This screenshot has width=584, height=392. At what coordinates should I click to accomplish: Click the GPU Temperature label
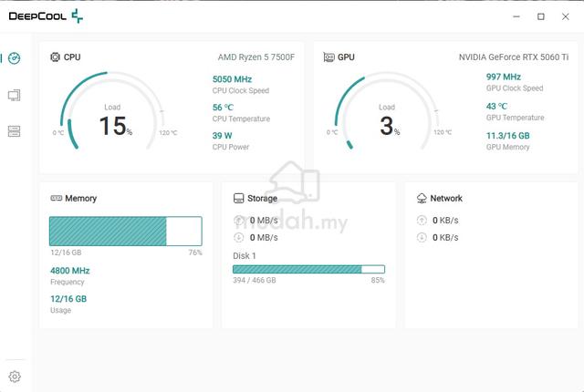(x=515, y=118)
